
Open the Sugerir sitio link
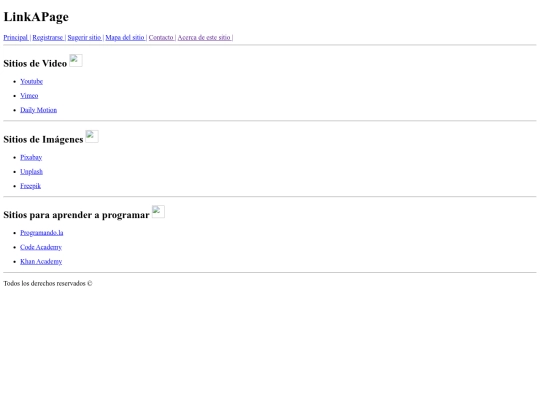[x=84, y=38]
